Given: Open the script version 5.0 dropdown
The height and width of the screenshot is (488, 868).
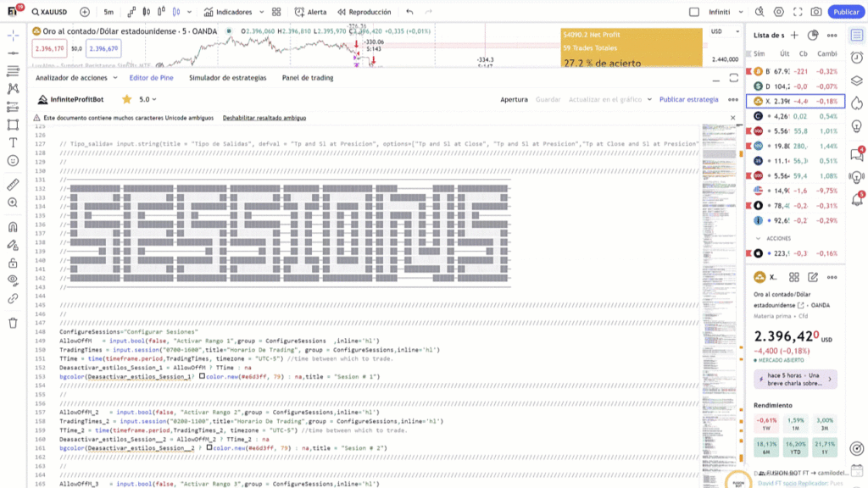Looking at the screenshot, I should point(147,99).
